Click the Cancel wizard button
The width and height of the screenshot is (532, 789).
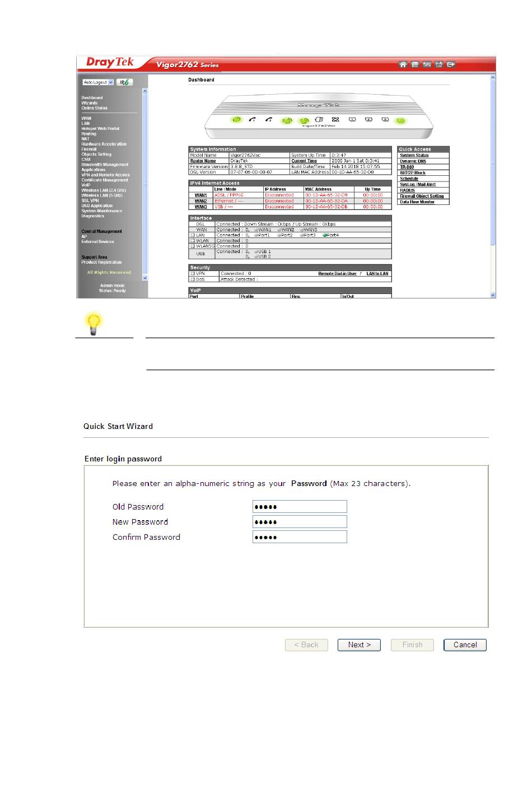point(465,645)
